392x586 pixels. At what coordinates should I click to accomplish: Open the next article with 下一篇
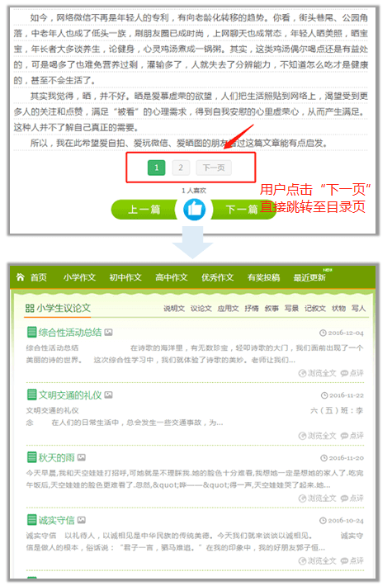tap(242, 210)
